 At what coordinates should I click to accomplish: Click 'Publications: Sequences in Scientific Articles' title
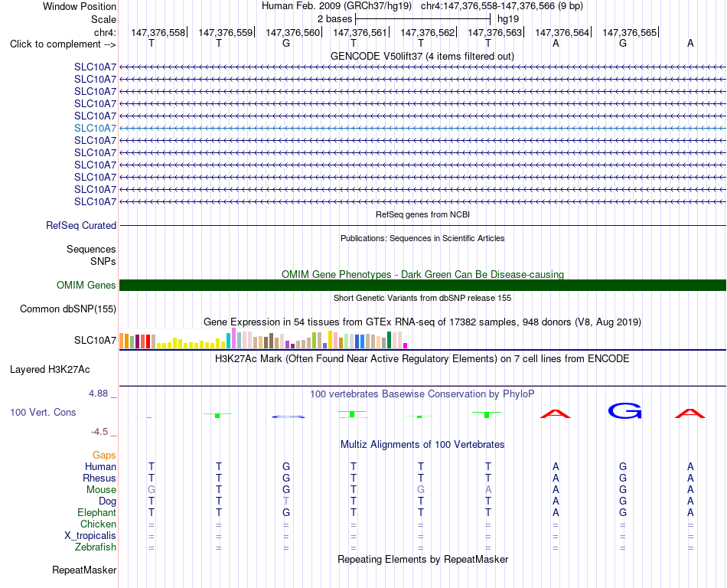pos(422,238)
